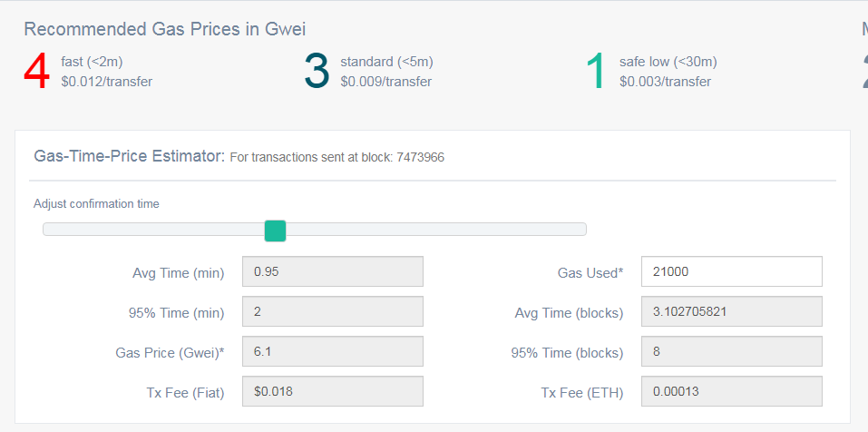This screenshot has height=432, width=868.
Task: Select the Avg Time (blocks) field
Action: pos(731,312)
